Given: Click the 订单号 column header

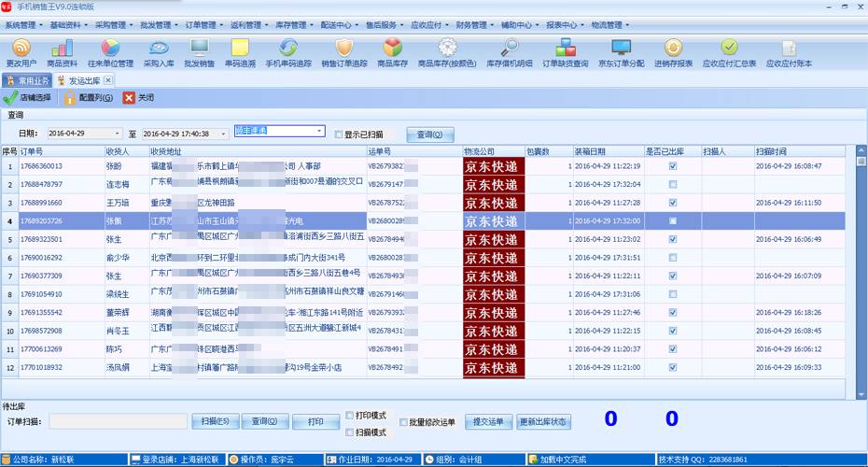Looking at the screenshot, I should click(62, 151).
